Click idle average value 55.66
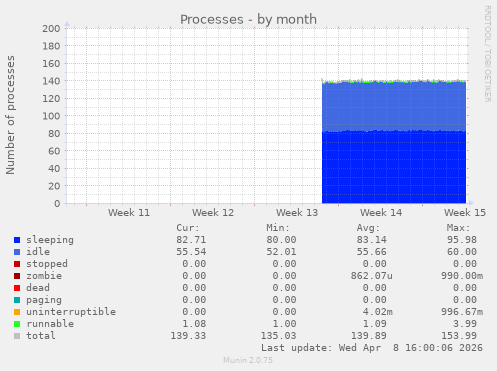The height and width of the screenshot is (371, 497). pos(371,252)
